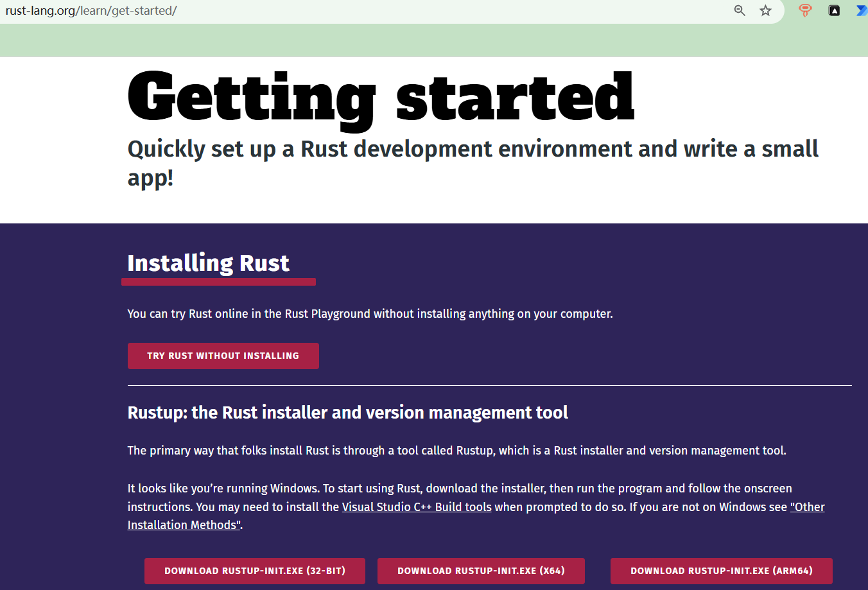Download rustup-init.exe 32-bit installer
The image size is (868, 590).
(x=255, y=571)
